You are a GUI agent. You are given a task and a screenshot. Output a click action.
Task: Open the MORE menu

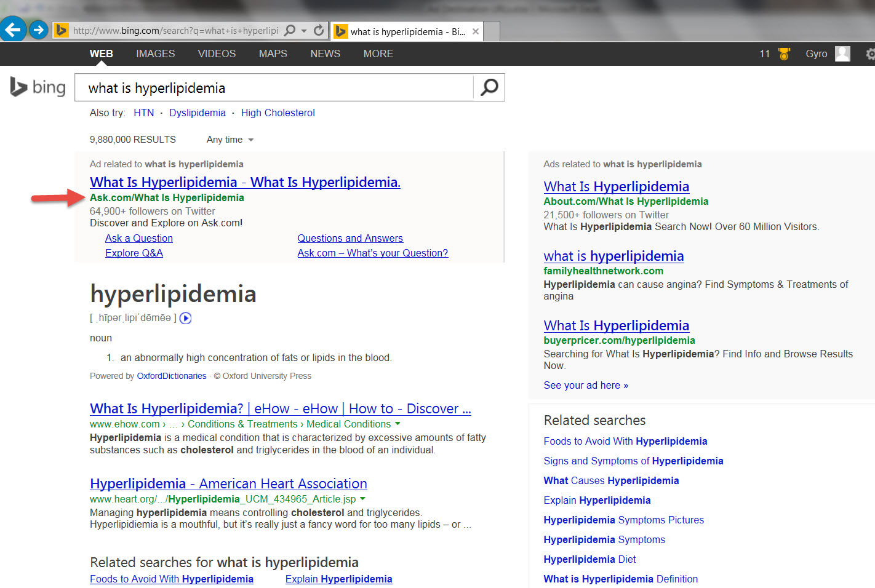[x=378, y=54]
